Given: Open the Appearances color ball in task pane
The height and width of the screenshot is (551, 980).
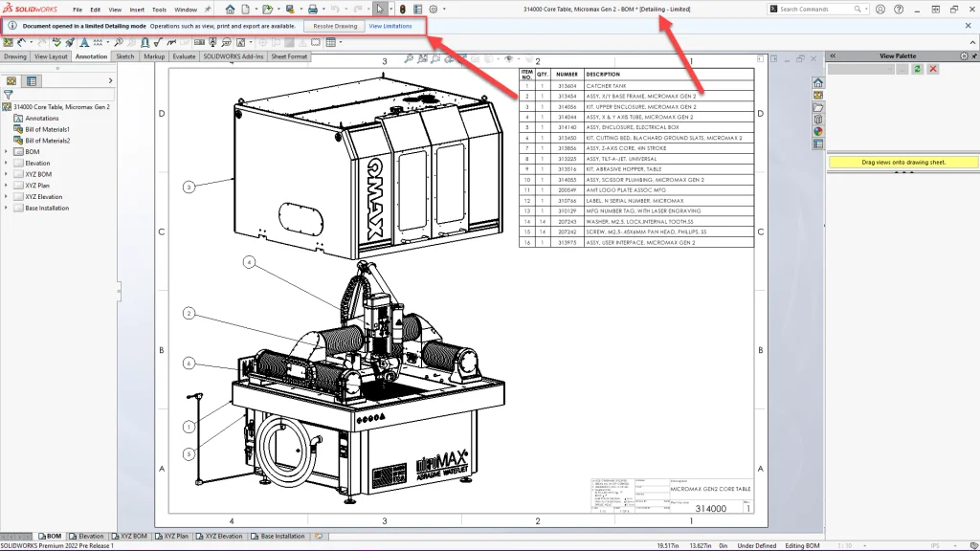Looking at the screenshot, I should click(818, 132).
